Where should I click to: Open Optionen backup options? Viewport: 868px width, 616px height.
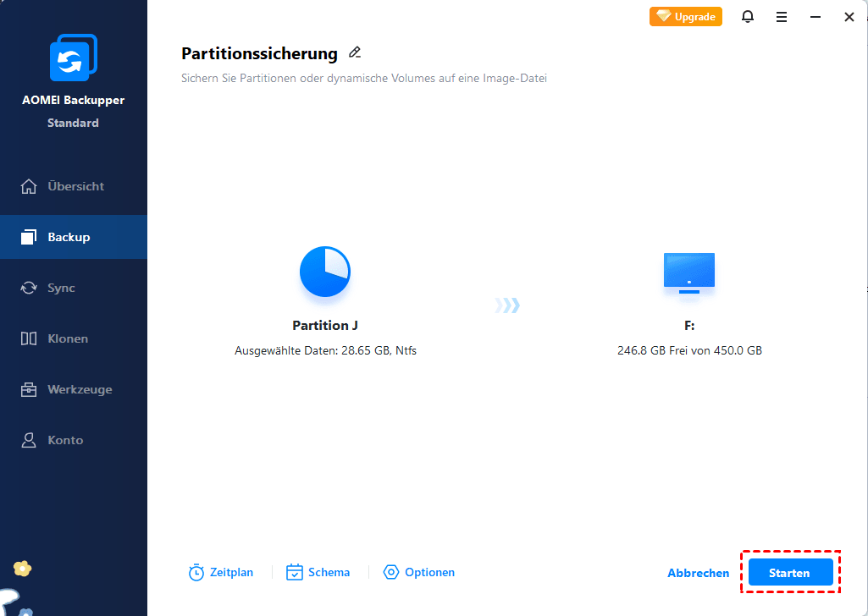(419, 572)
